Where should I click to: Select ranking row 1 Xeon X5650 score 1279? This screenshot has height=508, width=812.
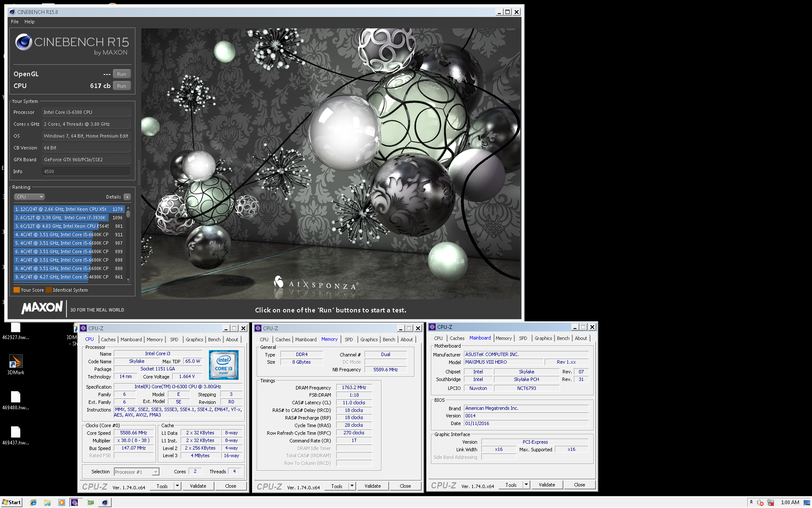tap(69, 209)
